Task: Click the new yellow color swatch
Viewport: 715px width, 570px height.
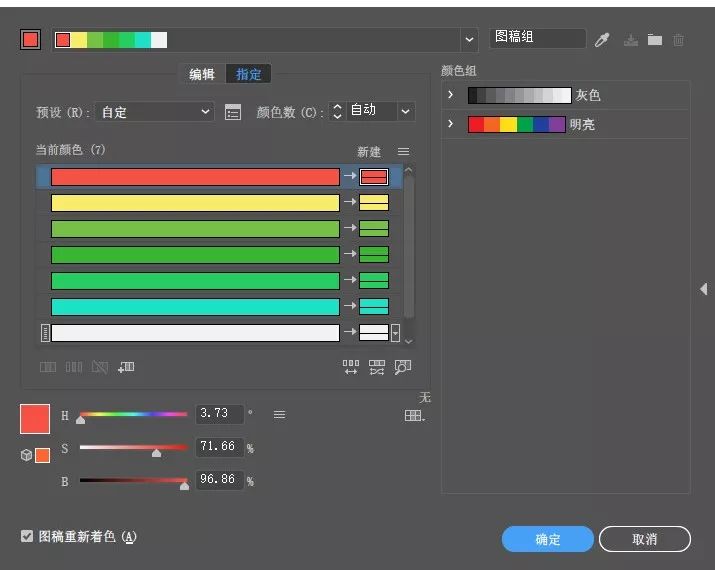Action: click(x=374, y=202)
